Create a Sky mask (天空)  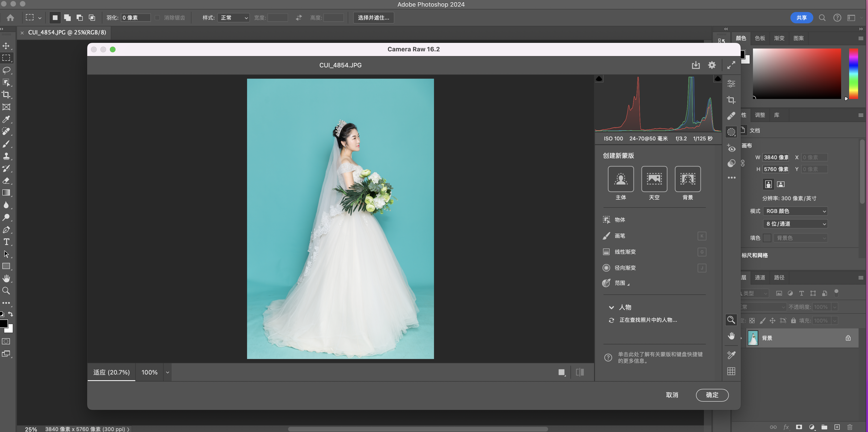(654, 179)
